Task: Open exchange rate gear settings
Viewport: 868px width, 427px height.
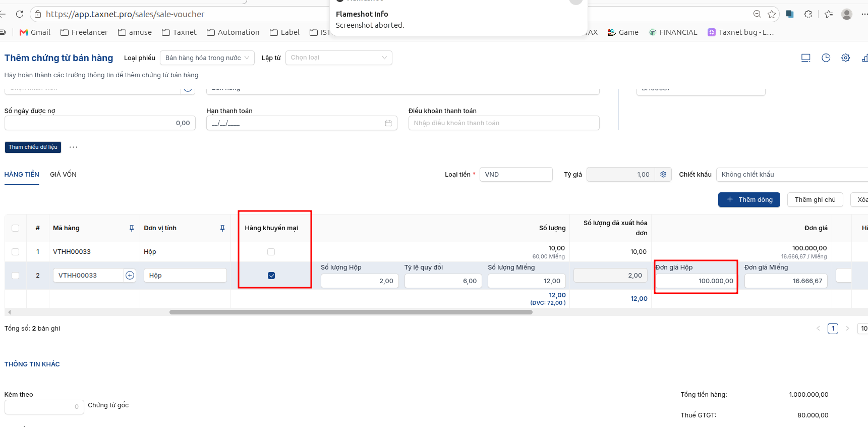Action: pyautogui.click(x=663, y=175)
